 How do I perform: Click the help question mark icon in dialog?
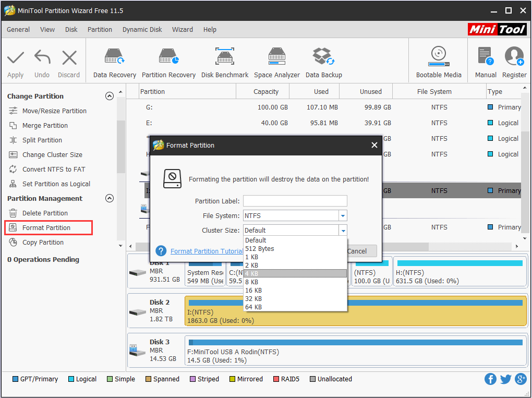pos(161,251)
